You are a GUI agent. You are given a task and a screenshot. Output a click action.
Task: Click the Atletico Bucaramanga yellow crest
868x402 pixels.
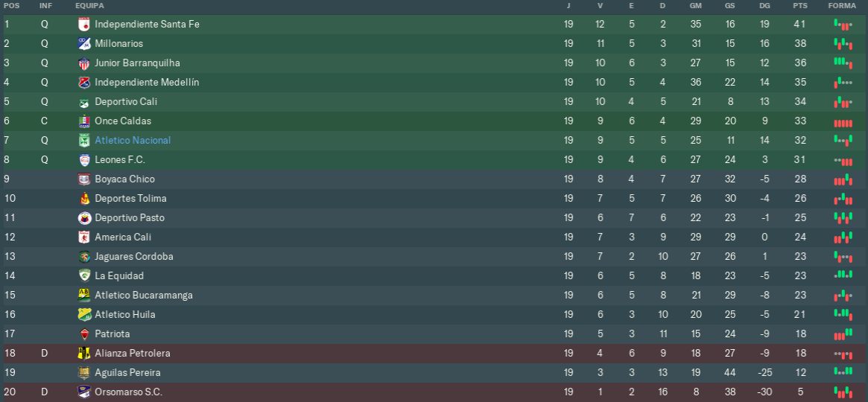coord(83,296)
